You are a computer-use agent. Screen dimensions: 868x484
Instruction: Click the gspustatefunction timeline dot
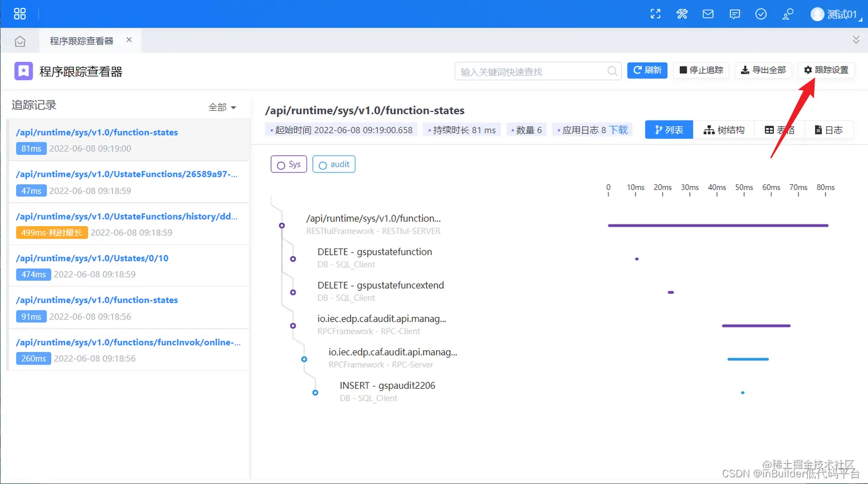click(637, 259)
